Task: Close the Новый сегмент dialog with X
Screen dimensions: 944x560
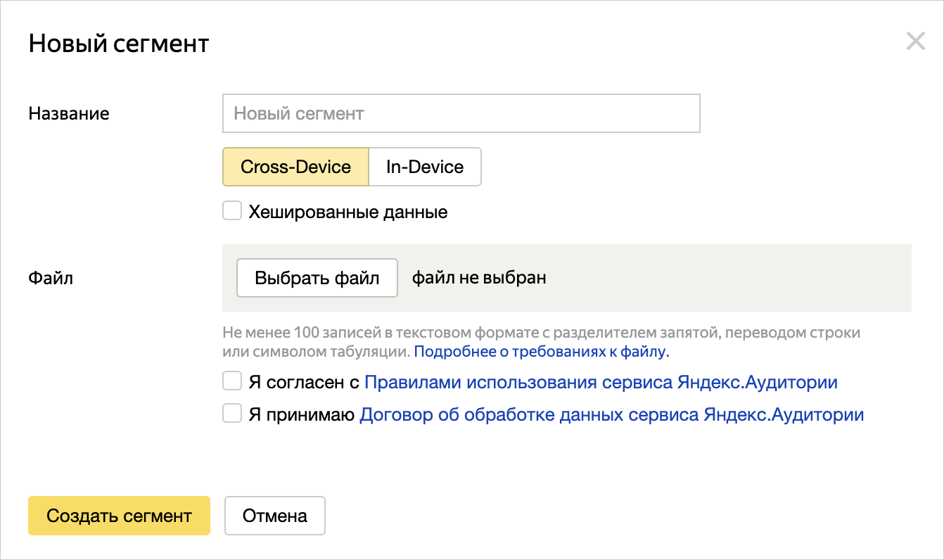Action: point(915,42)
